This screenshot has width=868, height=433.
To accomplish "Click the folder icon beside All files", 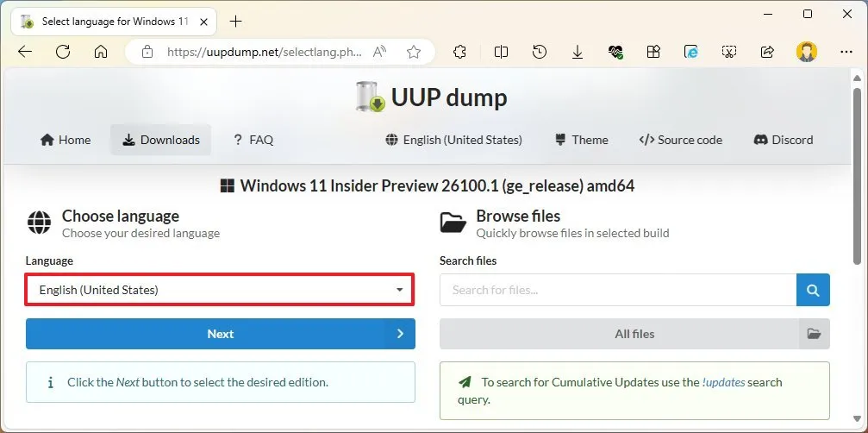I will [x=815, y=334].
